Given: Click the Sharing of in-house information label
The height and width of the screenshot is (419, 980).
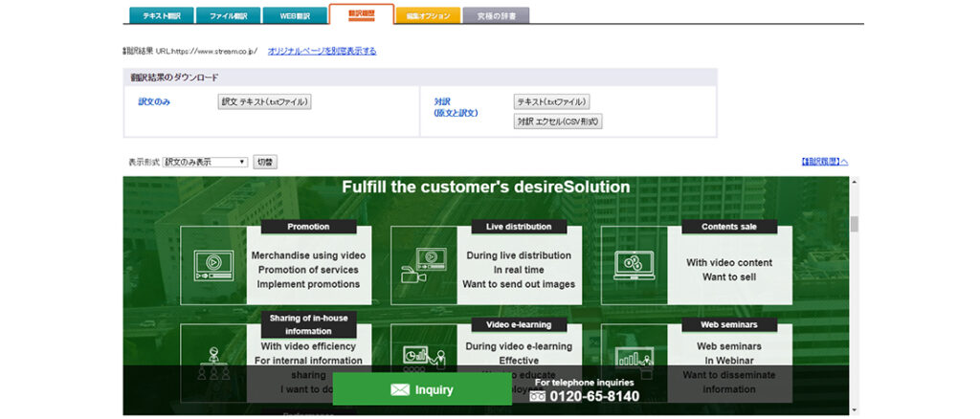Looking at the screenshot, I should [x=308, y=324].
